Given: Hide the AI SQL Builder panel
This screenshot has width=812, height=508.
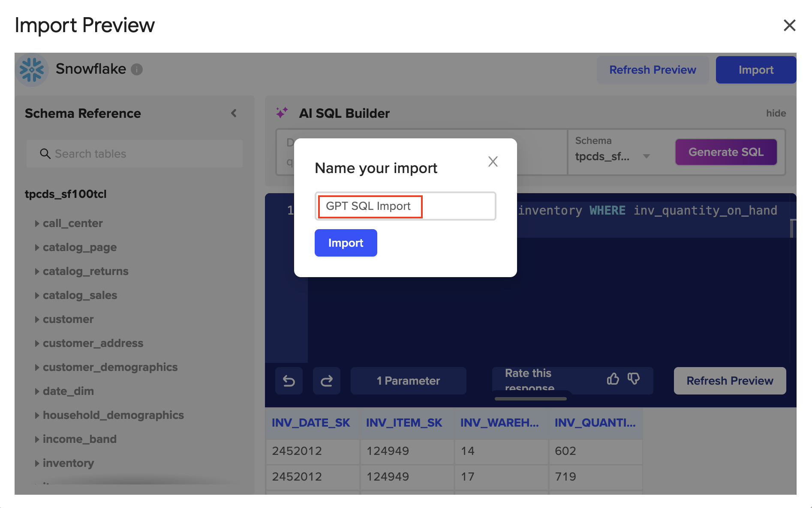Looking at the screenshot, I should pos(776,114).
